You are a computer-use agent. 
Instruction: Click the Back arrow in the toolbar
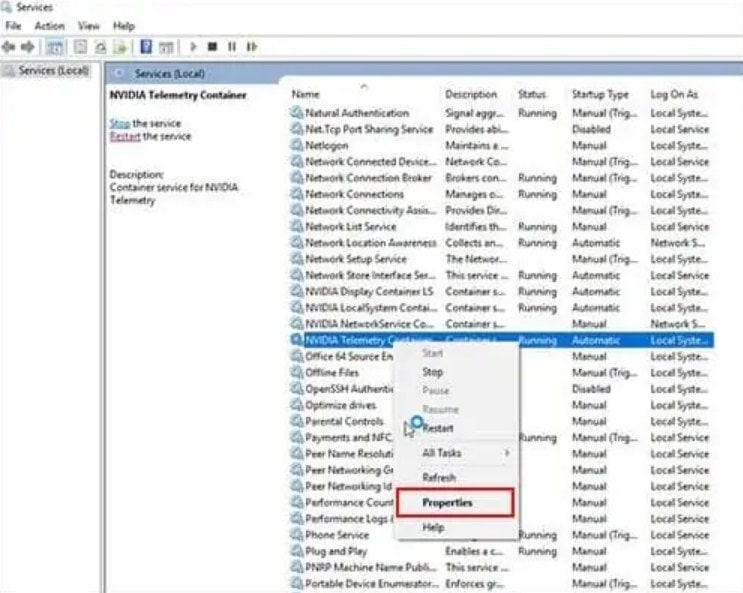10,47
